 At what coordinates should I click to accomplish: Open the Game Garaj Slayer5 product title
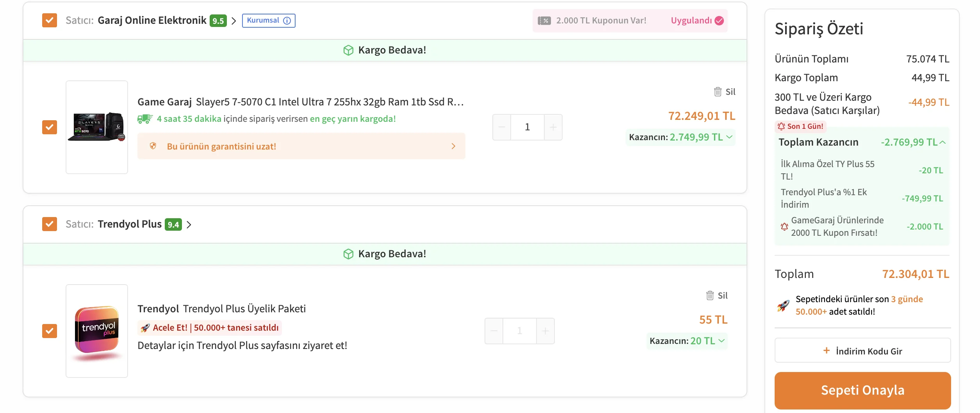point(301,102)
